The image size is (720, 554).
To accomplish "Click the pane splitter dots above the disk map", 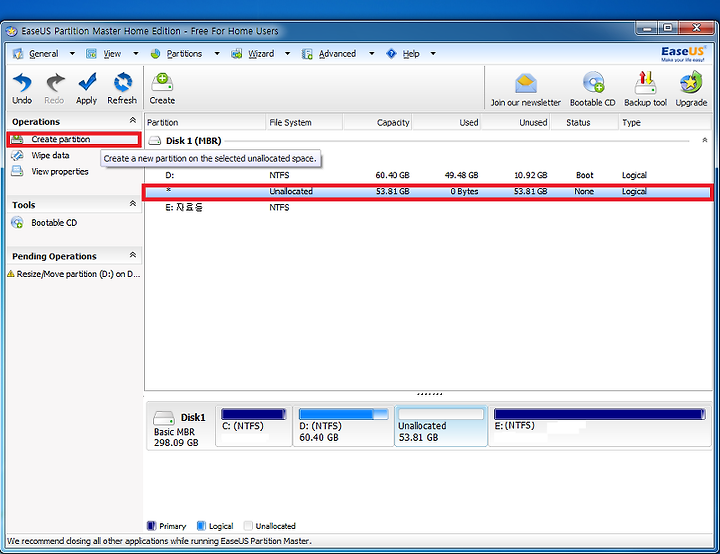I will (x=429, y=394).
